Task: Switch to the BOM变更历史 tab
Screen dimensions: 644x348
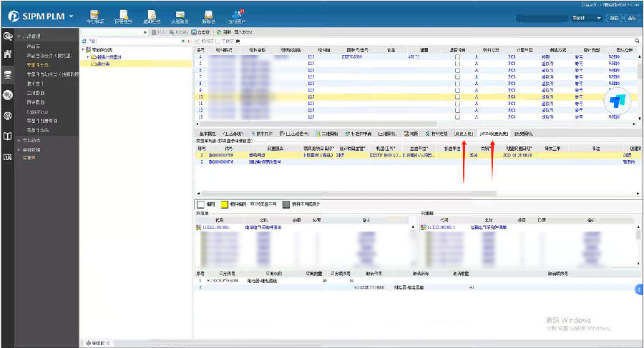Action: pos(494,134)
